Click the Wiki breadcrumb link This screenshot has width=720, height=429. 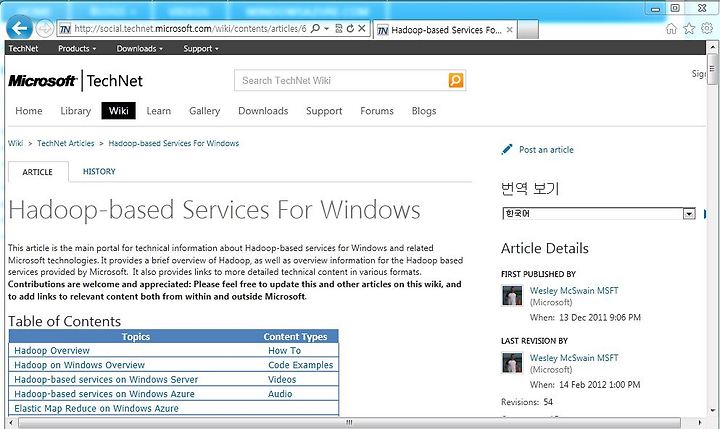point(15,143)
